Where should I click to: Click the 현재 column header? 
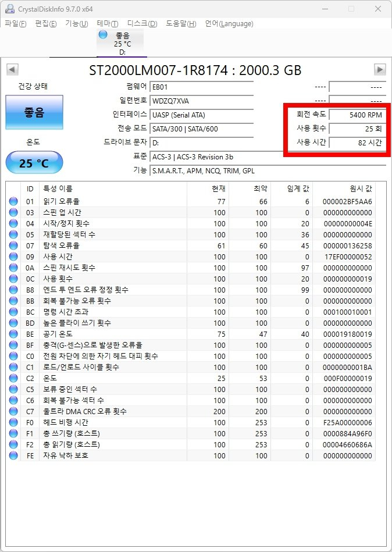tap(208, 188)
